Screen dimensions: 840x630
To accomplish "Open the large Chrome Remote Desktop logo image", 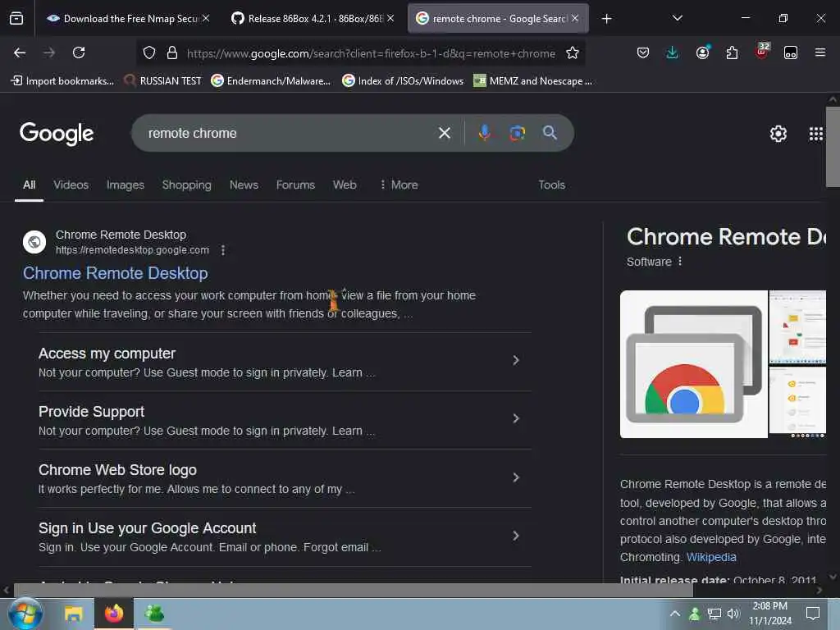I will pyautogui.click(x=694, y=364).
